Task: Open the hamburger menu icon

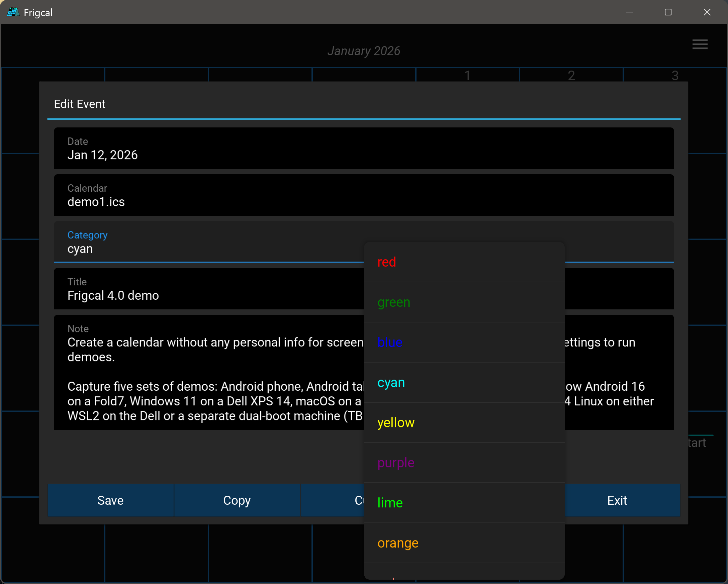Action: (700, 44)
